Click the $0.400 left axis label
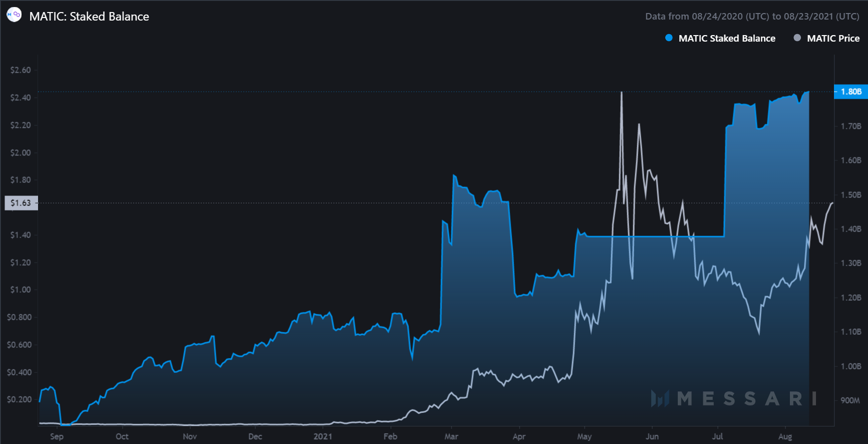 click(19, 372)
